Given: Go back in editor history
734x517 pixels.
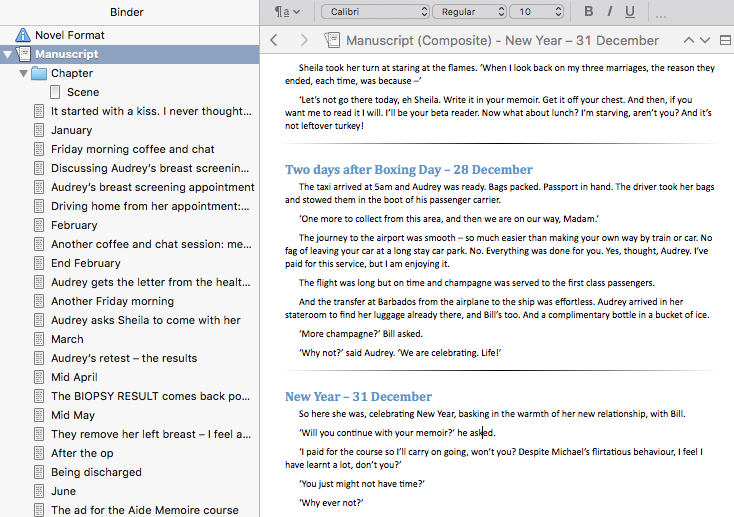Looking at the screenshot, I should coord(274,40).
